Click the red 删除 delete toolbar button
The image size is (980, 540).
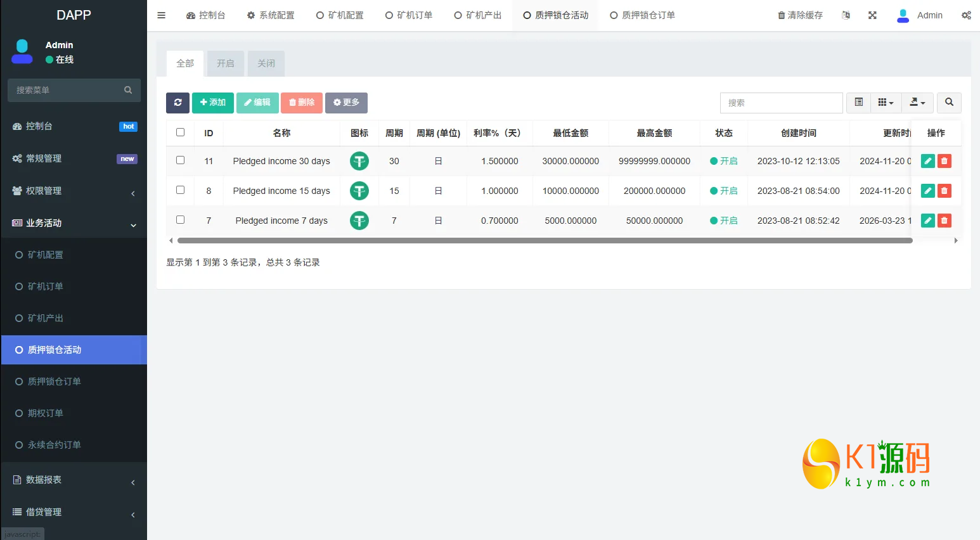point(302,103)
